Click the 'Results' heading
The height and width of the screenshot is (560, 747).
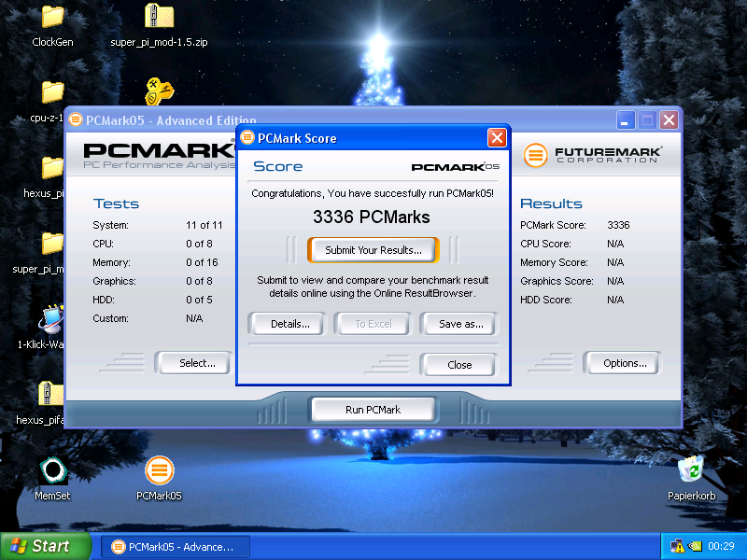point(551,203)
